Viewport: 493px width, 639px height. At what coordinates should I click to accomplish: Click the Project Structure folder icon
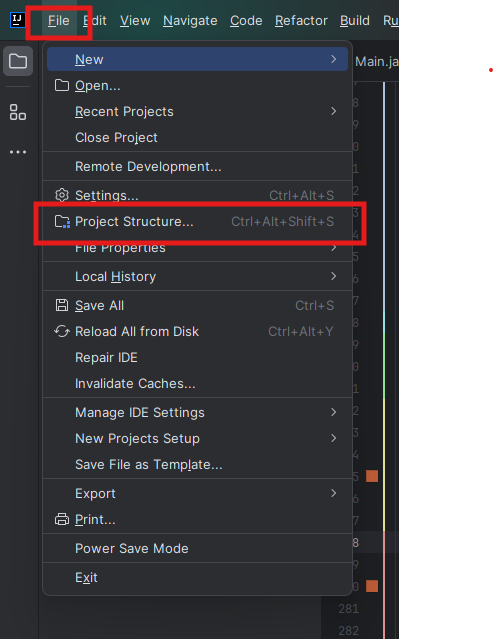pos(62,221)
